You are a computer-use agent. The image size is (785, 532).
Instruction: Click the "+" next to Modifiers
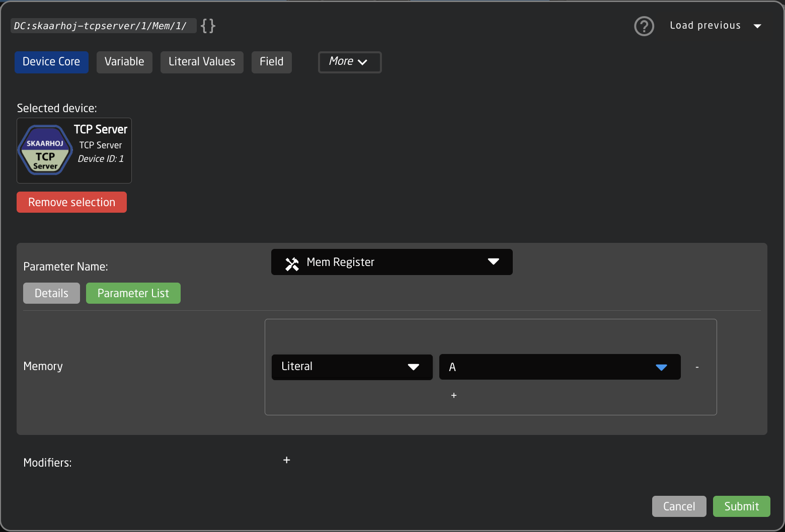click(x=287, y=460)
